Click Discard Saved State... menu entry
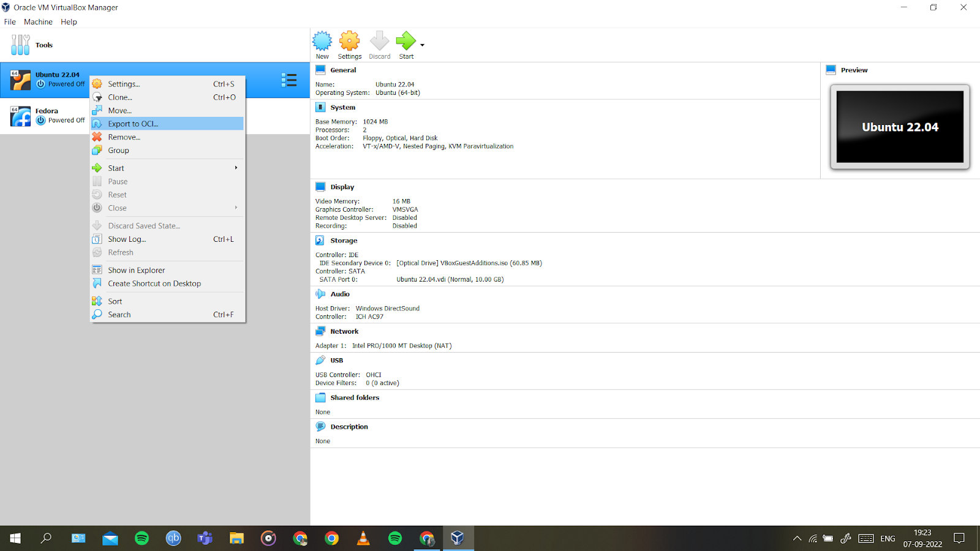 tap(167, 226)
